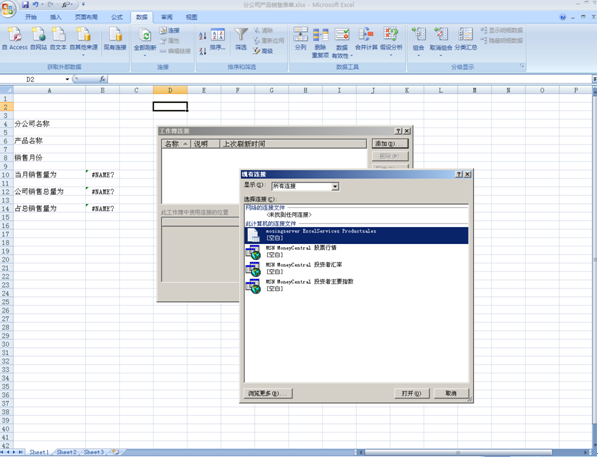Screen dimensions: 598x458
Task: Click cell A10 containing 当月销售量为
Action: [x=50, y=174]
